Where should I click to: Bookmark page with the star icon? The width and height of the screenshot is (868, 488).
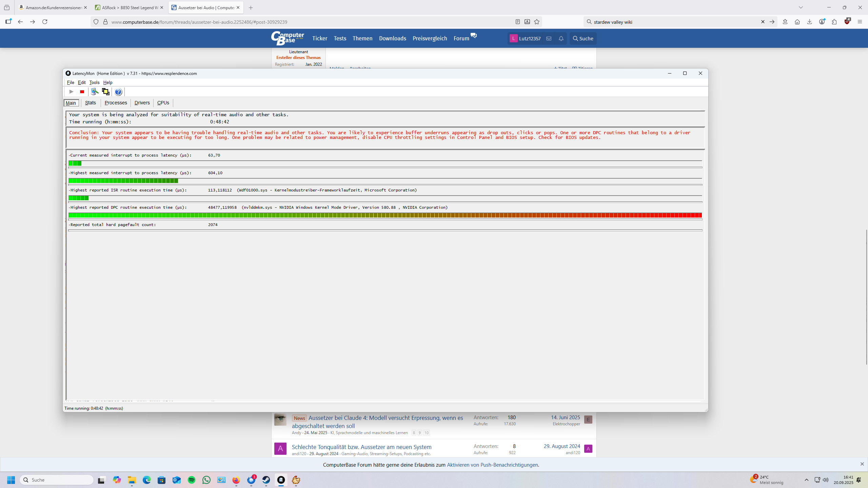coord(537,22)
